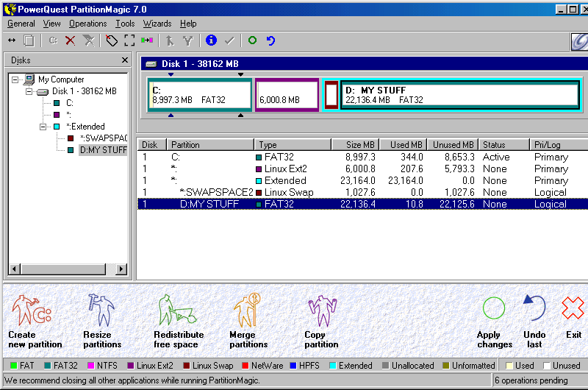Image resolution: width=588 pixels, height=390 pixels.
Task: Select the purple Linux Ext2 block in disk map
Action: [287, 95]
